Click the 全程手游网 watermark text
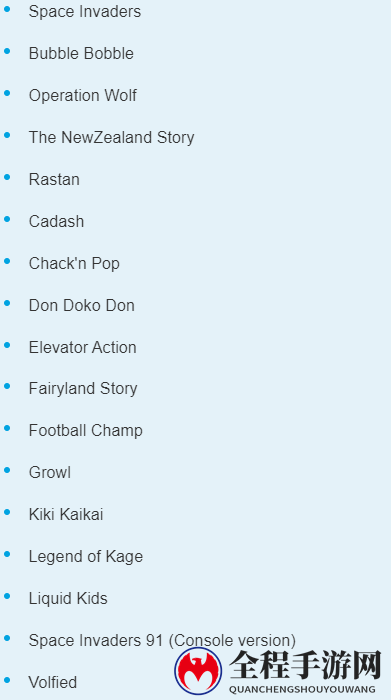The height and width of the screenshot is (700, 391). point(306,665)
